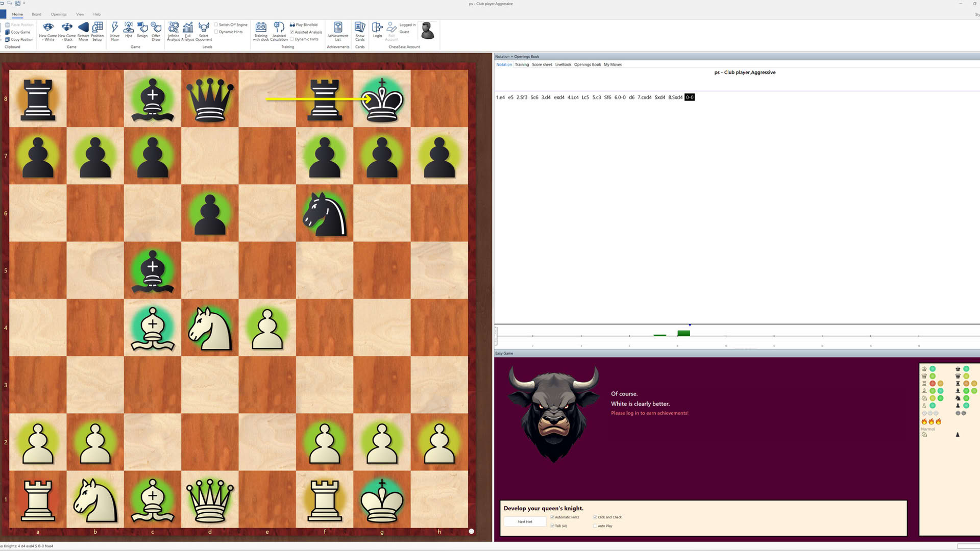Select the Notation tab
The image size is (980, 551).
click(504, 65)
